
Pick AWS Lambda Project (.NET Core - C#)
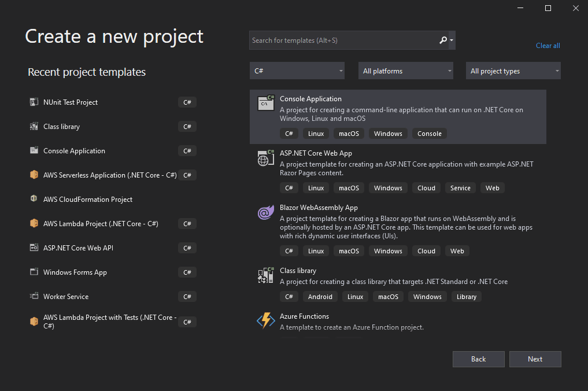point(101,224)
